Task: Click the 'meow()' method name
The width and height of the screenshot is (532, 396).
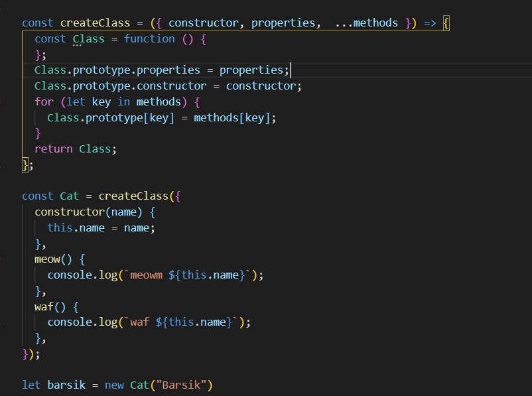Action: point(53,259)
